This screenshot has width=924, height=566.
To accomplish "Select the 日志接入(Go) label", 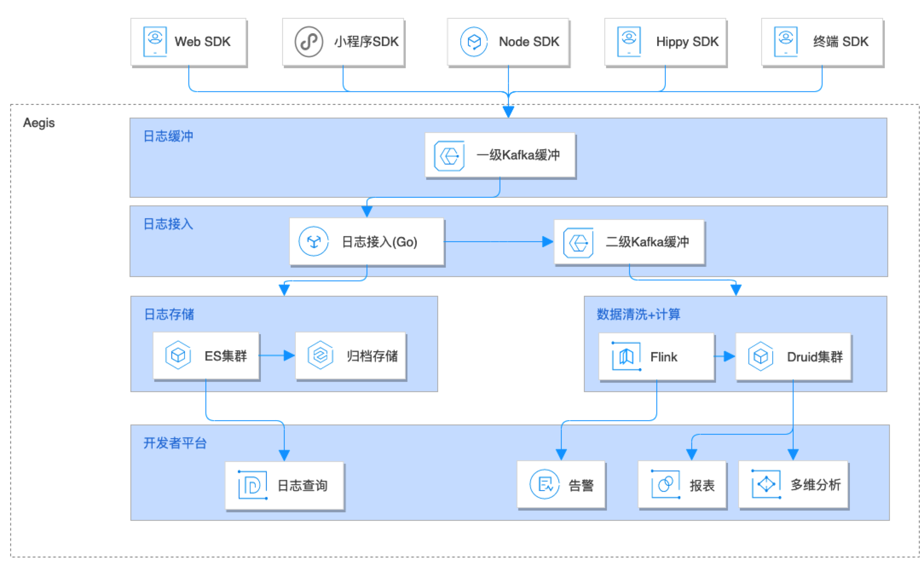I will pyautogui.click(x=379, y=242).
